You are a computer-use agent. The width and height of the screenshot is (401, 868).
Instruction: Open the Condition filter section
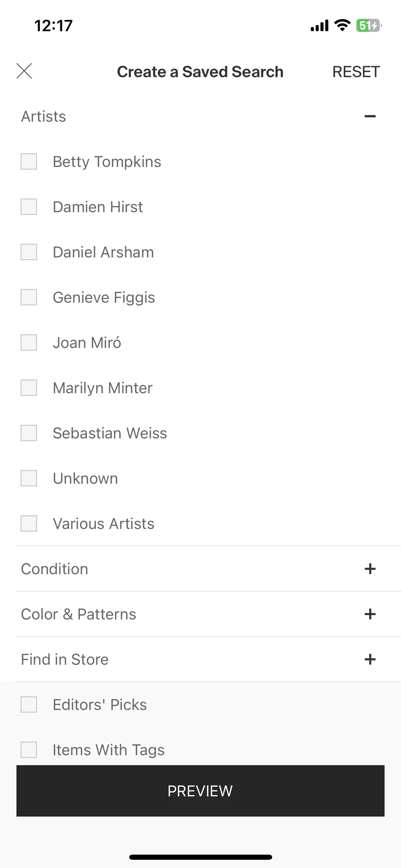[x=200, y=569]
